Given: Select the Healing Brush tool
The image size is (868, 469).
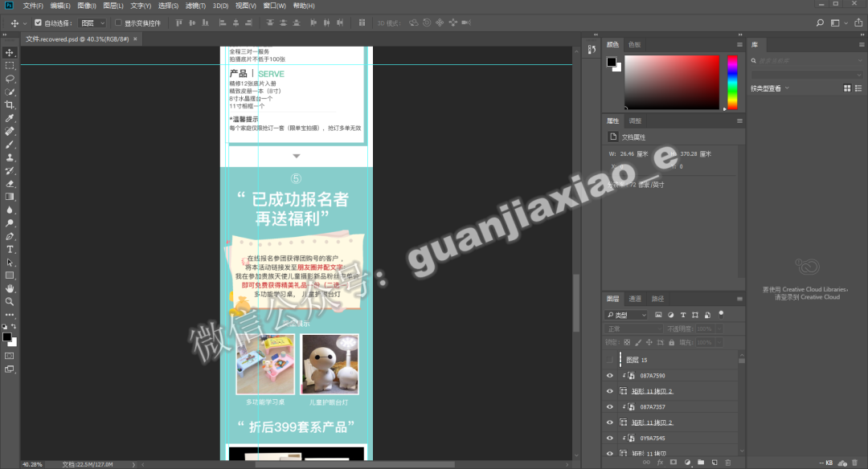Looking at the screenshot, I should 10,131.
